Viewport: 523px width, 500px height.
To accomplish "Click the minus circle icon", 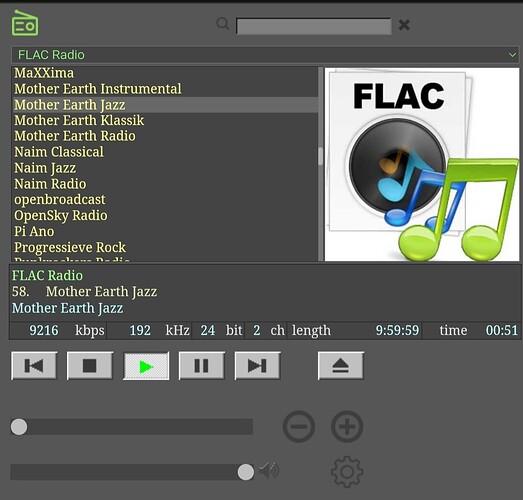I will click(299, 426).
